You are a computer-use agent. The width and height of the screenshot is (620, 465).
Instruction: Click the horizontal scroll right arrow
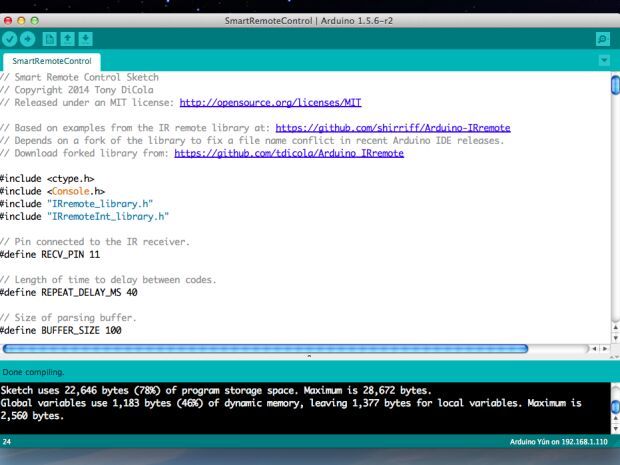604,349
